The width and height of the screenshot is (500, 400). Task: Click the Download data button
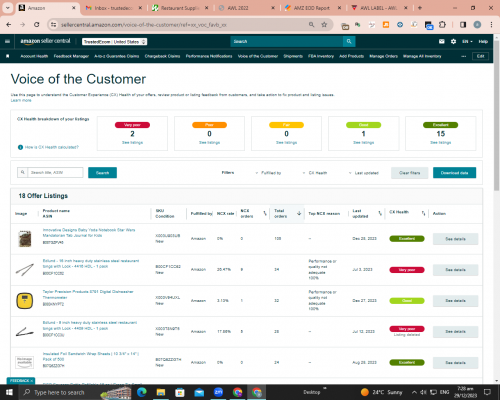454,173
